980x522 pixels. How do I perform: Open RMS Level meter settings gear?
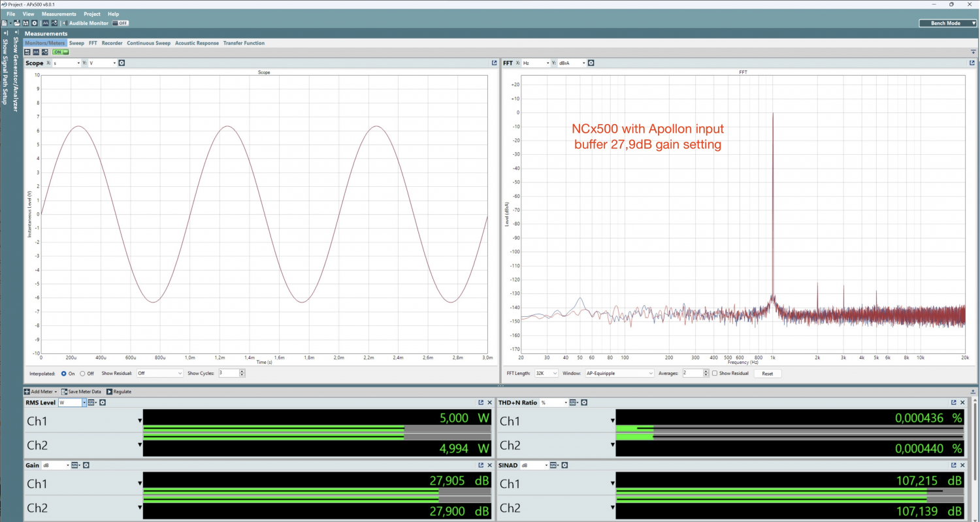click(x=103, y=402)
